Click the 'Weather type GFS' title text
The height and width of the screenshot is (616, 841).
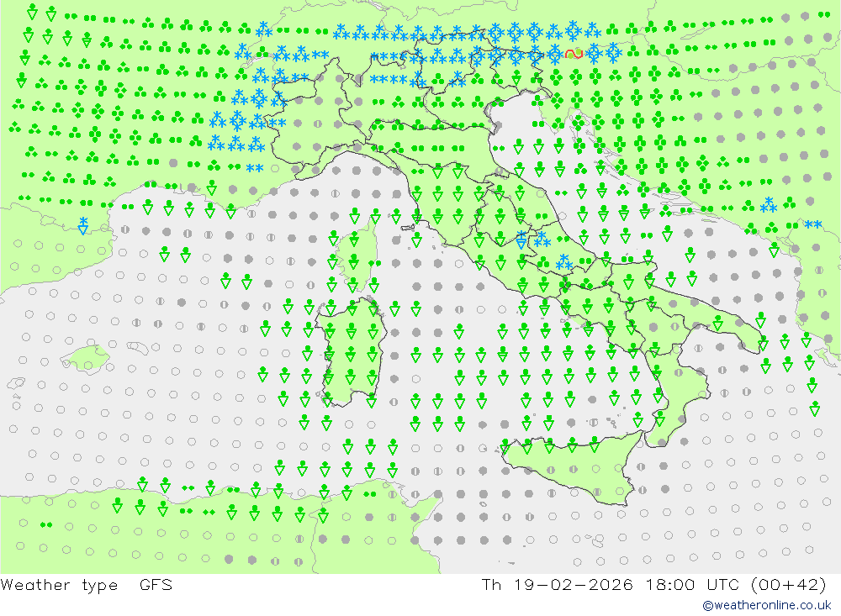87,584
